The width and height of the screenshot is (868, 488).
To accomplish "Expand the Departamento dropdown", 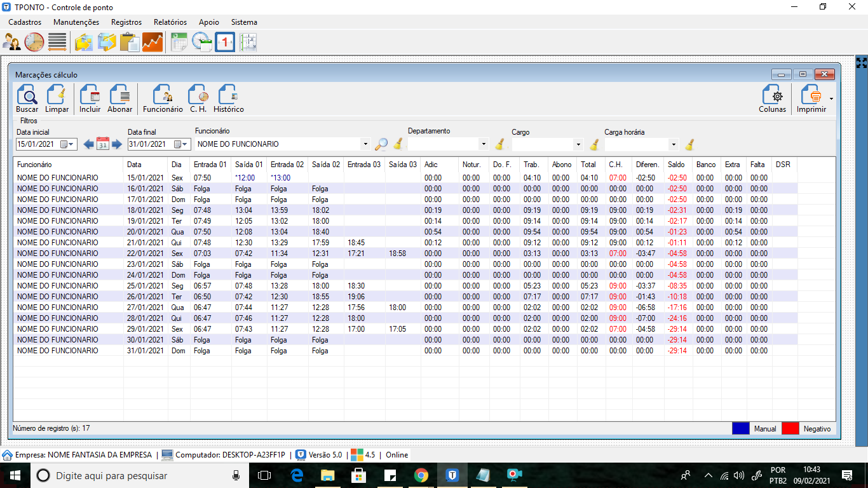I will point(484,144).
